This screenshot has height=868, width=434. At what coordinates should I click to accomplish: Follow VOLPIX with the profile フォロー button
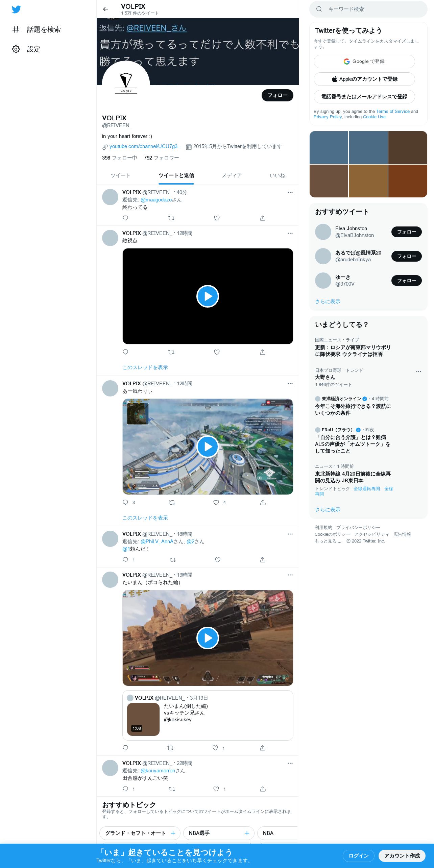pyautogui.click(x=278, y=95)
